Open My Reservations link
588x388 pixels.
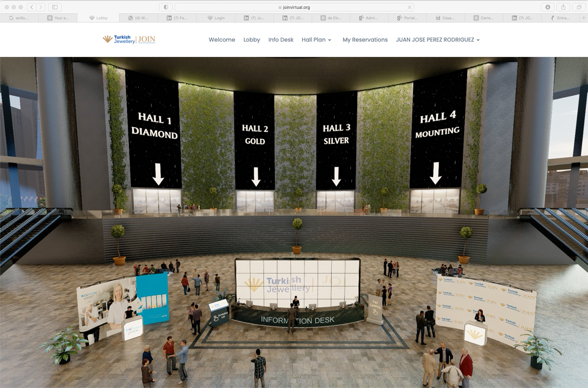click(x=365, y=40)
